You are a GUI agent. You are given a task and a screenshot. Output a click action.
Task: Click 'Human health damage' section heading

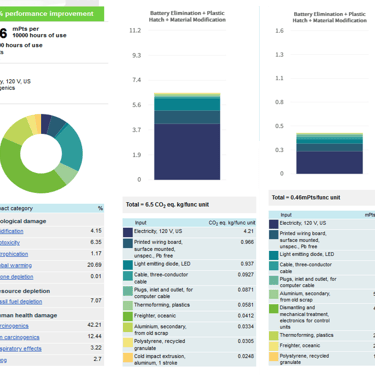[x=28, y=315]
